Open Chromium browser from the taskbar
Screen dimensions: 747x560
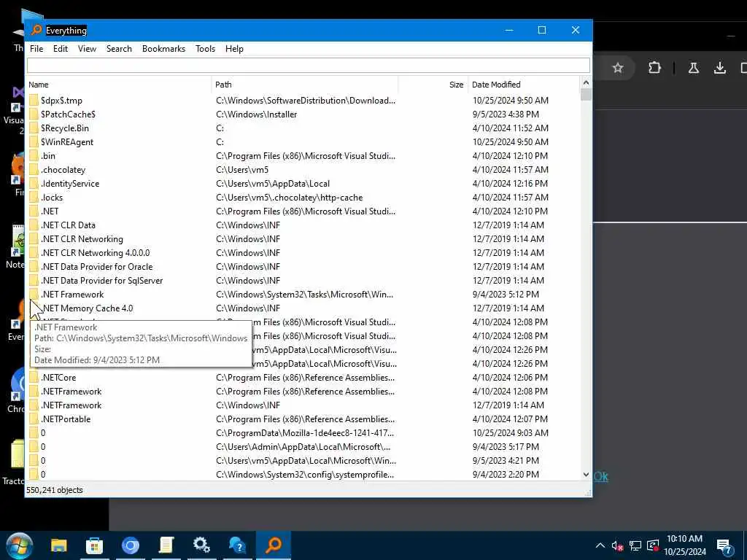point(130,545)
